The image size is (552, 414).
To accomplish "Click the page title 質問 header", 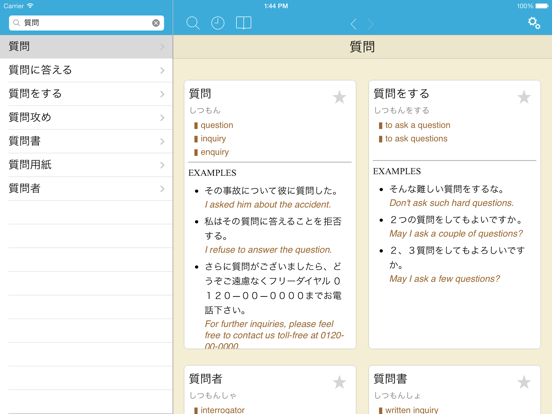I will [x=362, y=46].
